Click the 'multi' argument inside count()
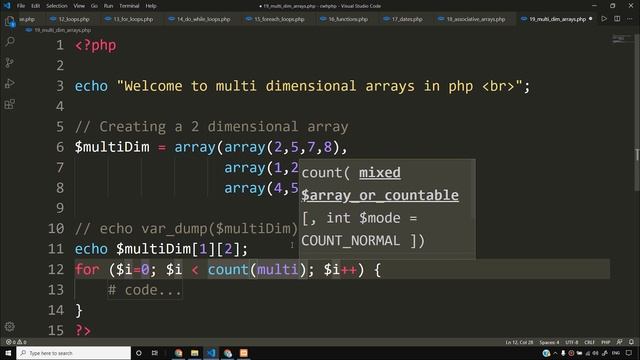 coord(278,269)
